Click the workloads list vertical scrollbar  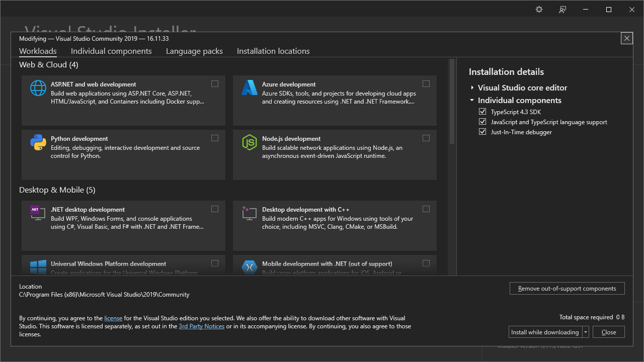(452, 101)
